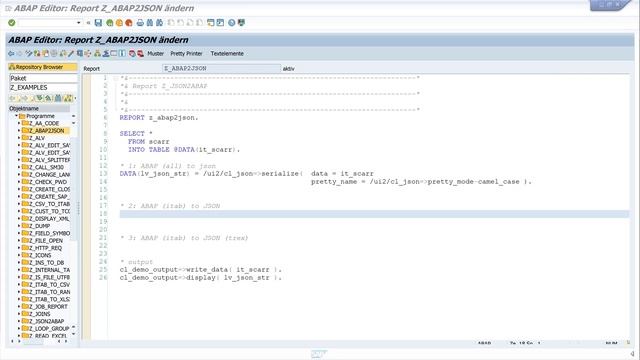Click the highlighted empty line 18 in editor

(x=374, y=214)
